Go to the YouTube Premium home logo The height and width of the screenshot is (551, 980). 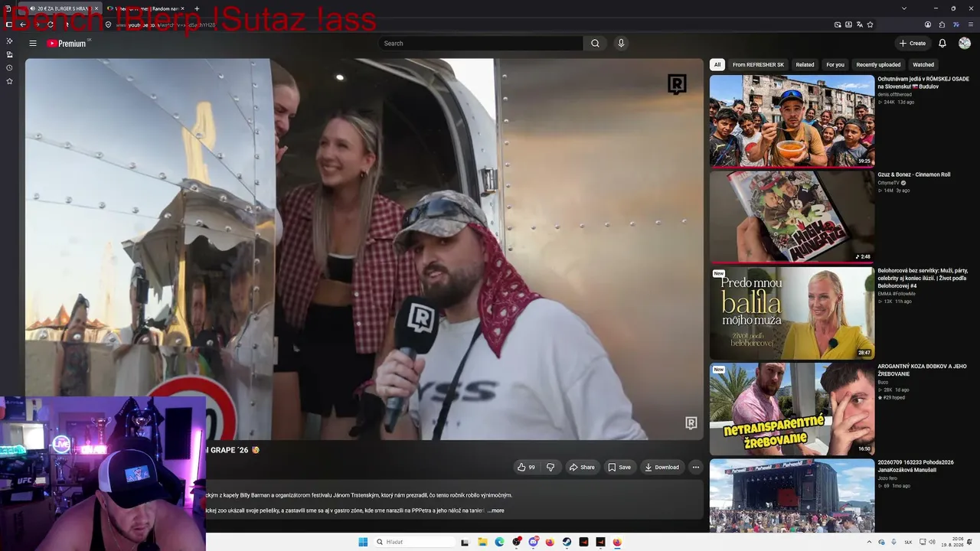pos(67,44)
